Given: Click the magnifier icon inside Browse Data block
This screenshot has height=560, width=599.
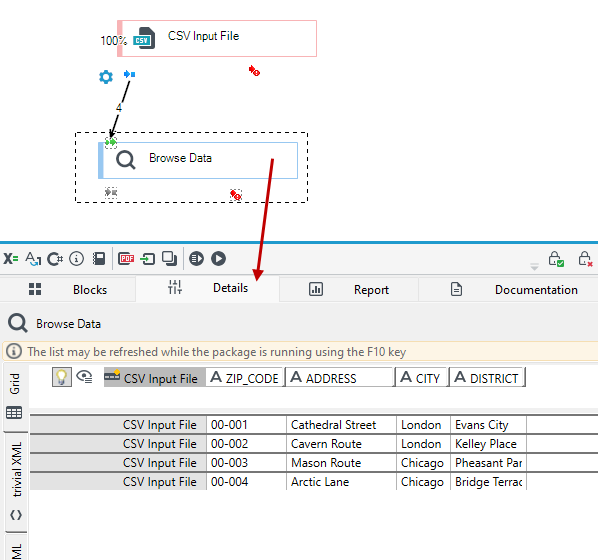Looking at the screenshot, I should coord(126,159).
